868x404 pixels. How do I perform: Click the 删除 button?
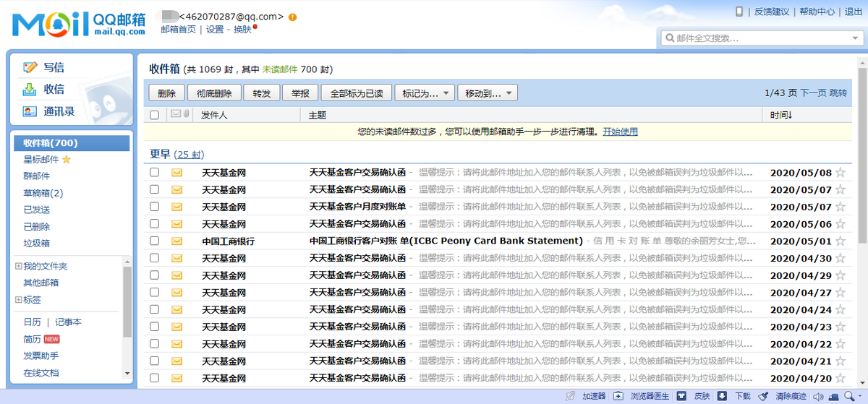[x=166, y=93]
